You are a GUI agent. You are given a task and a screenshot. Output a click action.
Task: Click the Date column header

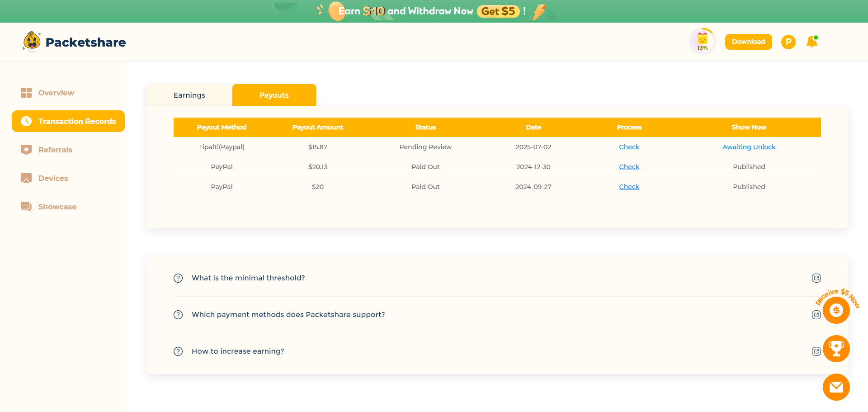pos(533,128)
